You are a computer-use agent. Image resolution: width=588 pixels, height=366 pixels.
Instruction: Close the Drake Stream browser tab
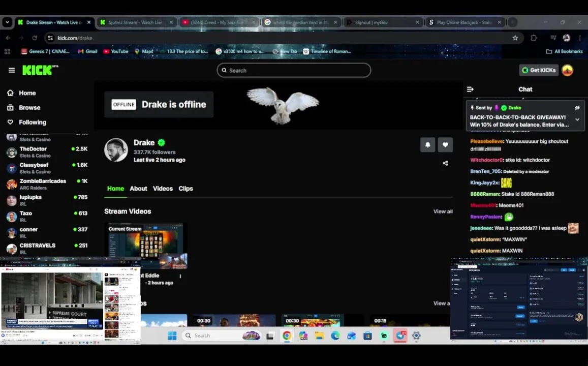click(x=89, y=22)
